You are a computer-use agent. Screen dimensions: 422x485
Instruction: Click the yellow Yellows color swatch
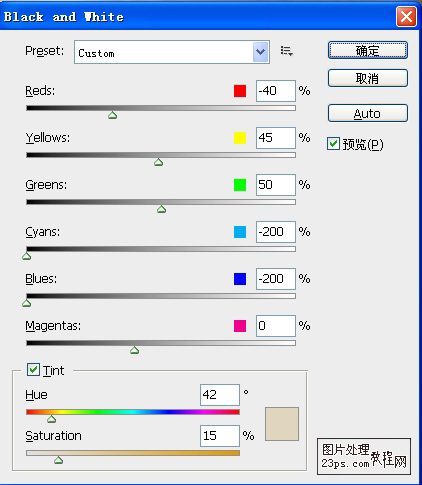(x=240, y=138)
